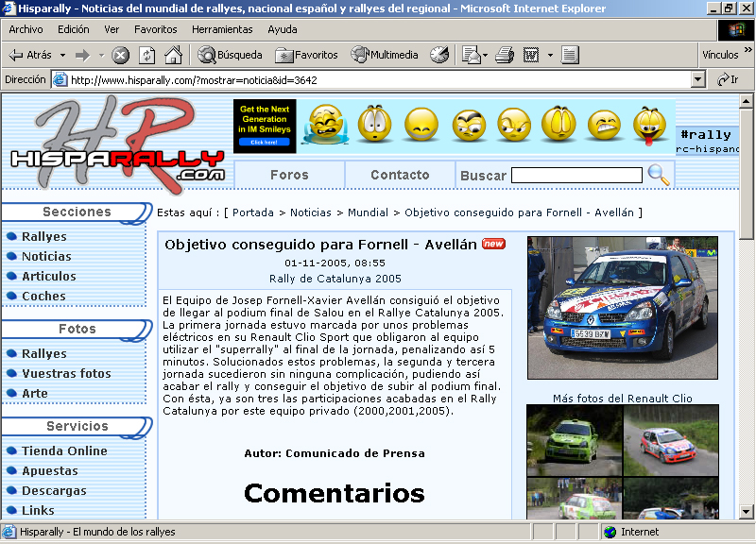Open the History clock icon
The image size is (756, 544).
[x=439, y=55]
